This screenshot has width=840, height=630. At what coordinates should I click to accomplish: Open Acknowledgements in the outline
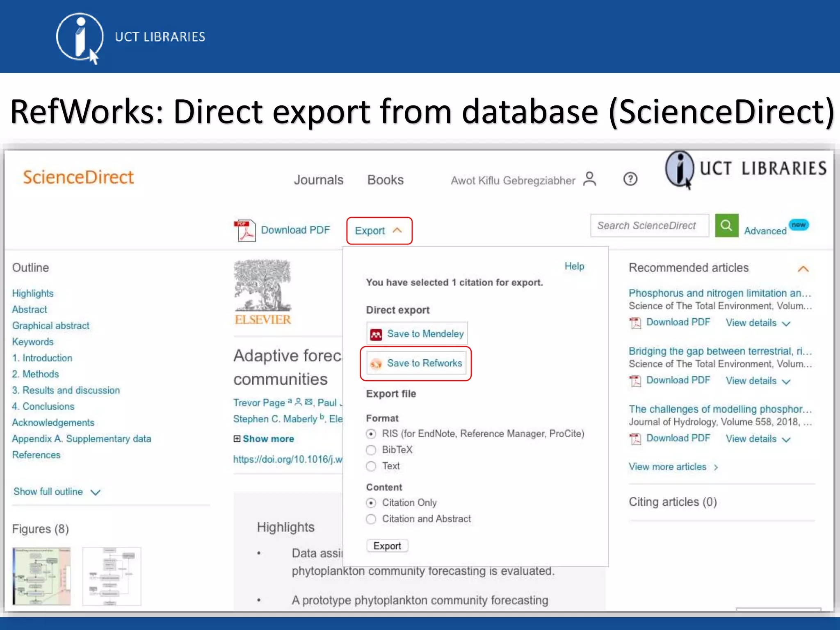coord(53,422)
